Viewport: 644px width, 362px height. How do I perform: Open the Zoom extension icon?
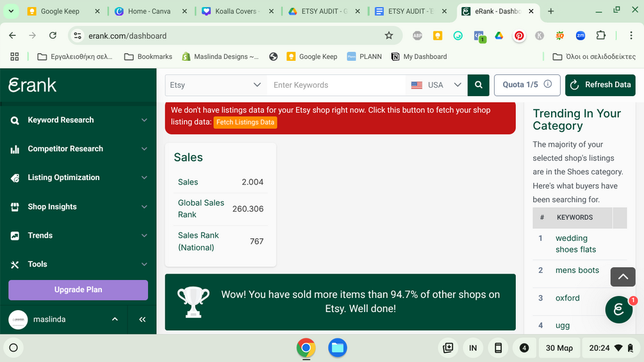coord(581,36)
